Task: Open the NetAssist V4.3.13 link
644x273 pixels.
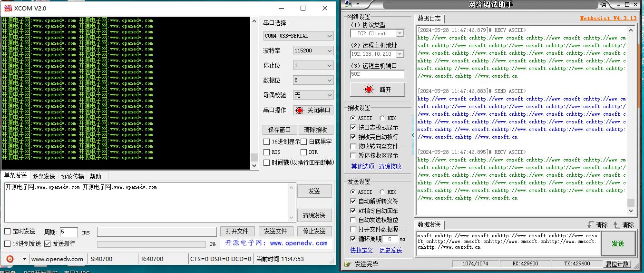Action: [x=608, y=18]
